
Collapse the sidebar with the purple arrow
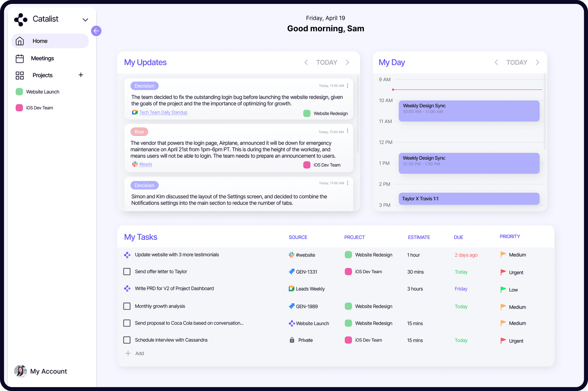click(96, 31)
